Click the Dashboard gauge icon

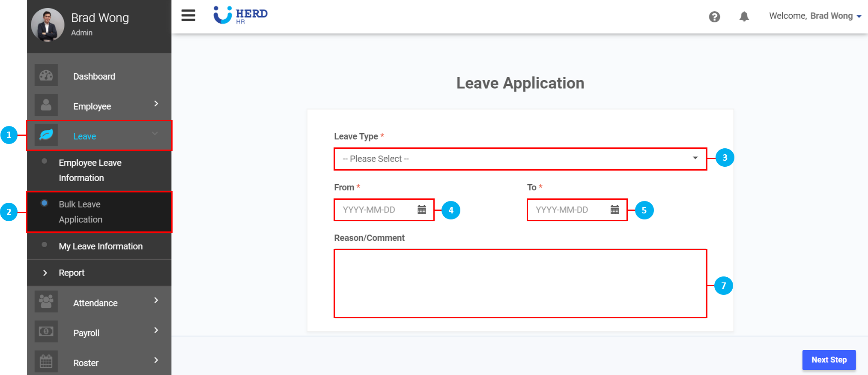pyautogui.click(x=46, y=76)
